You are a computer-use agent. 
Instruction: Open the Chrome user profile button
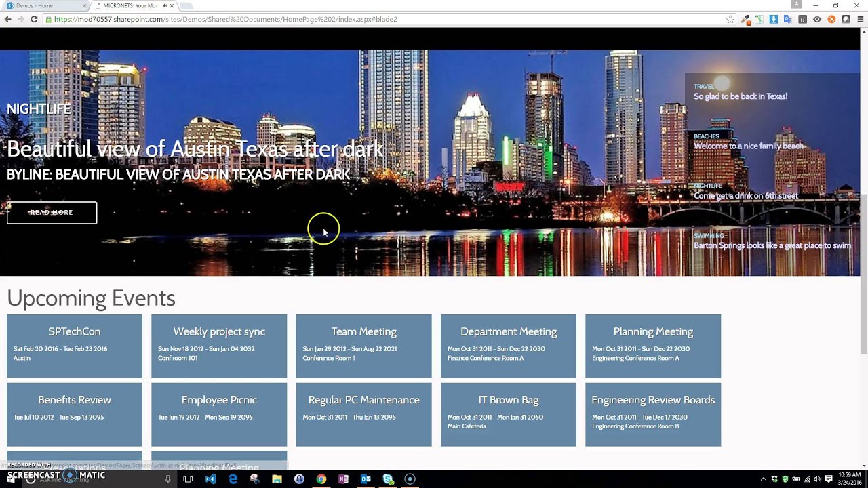[x=797, y=5]
